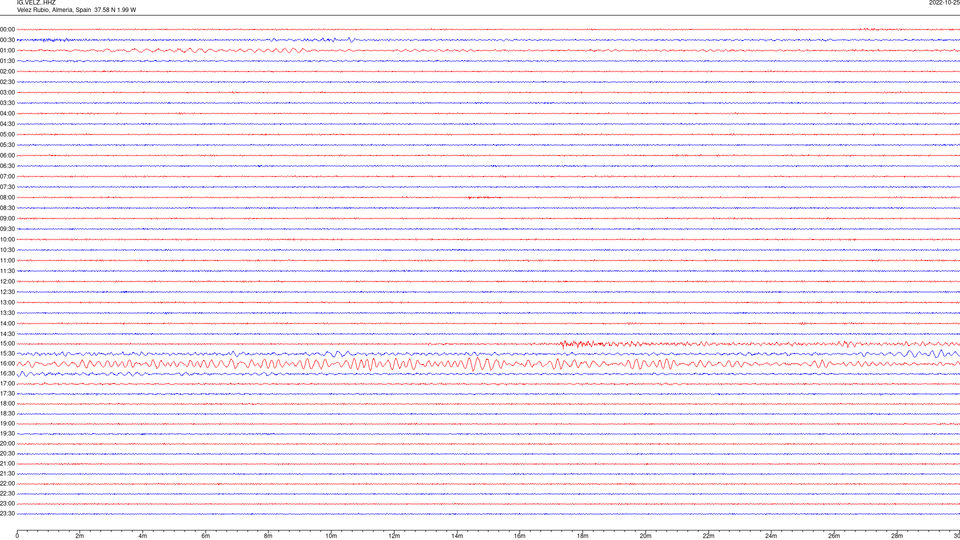Pick the 23:30 row label
The width and height of the screenshot is (960, 540).
point(7,514)
